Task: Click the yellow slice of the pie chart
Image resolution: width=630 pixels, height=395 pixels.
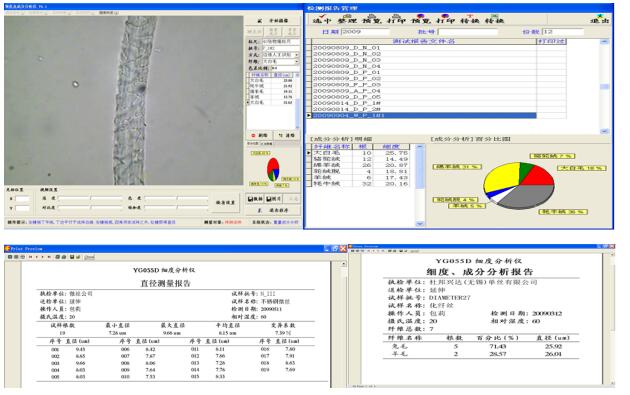Action: click(499, 177)
